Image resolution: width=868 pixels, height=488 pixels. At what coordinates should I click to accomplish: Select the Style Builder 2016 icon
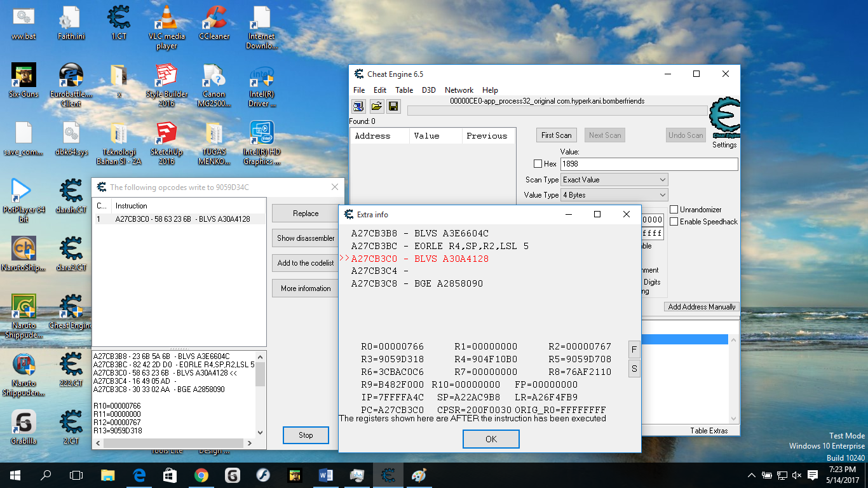[x=166, y=85]
